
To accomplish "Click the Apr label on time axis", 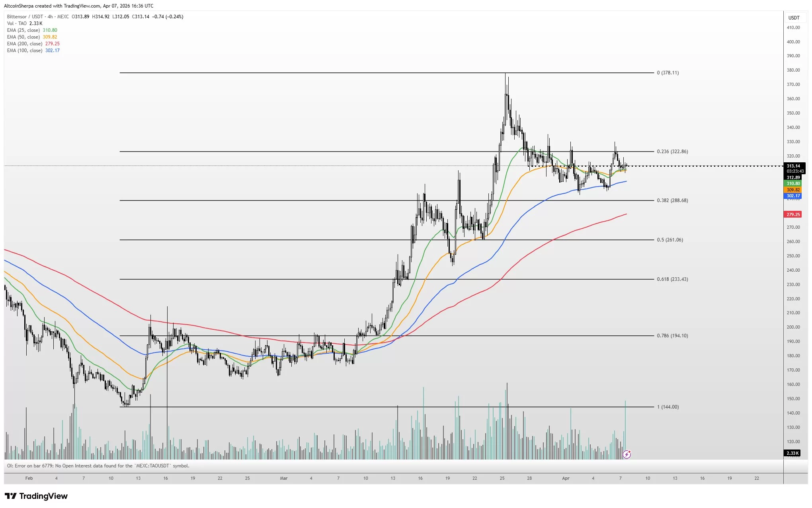I will tap(565, 478).
